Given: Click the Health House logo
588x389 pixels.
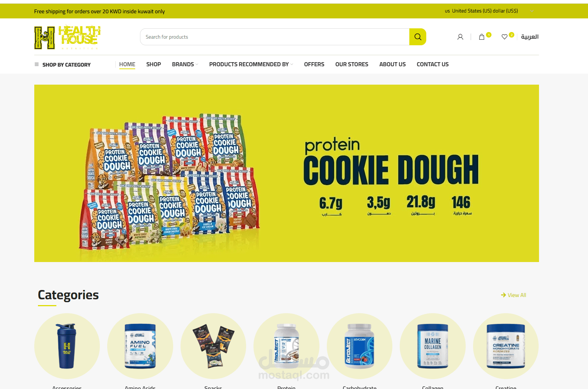Looking at the screenshot, I should (67, 37).
